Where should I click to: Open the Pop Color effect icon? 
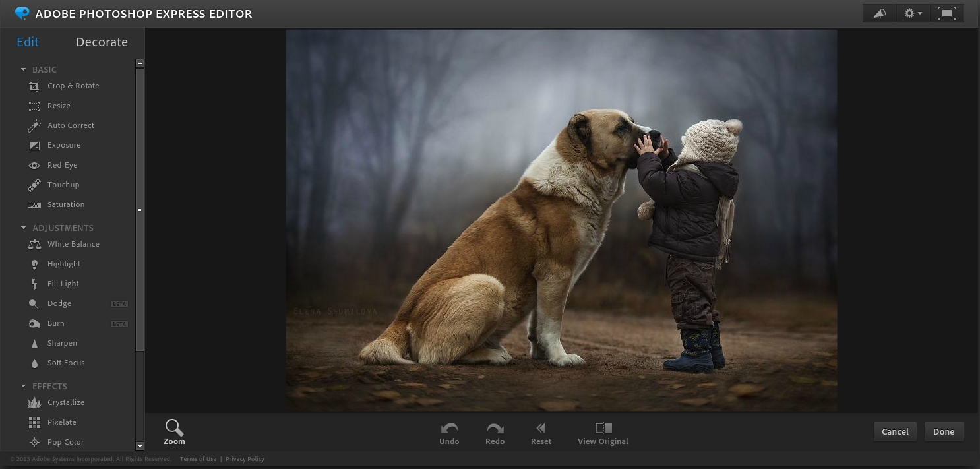pos(34,442)
